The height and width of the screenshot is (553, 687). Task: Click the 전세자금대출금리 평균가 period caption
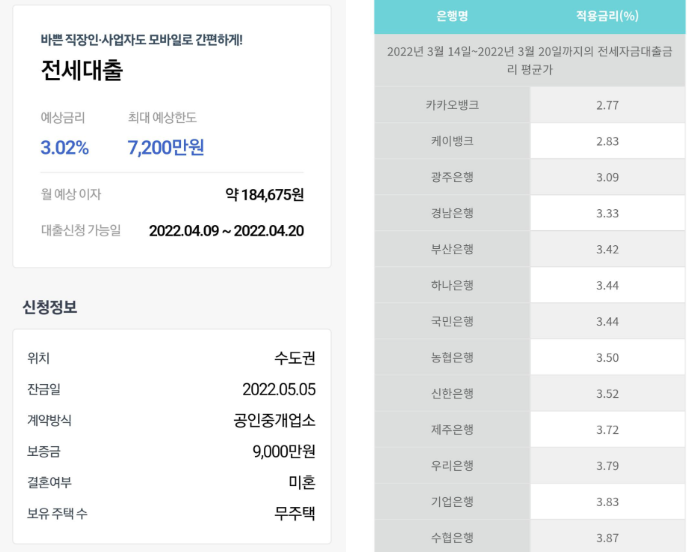point(530,60)
